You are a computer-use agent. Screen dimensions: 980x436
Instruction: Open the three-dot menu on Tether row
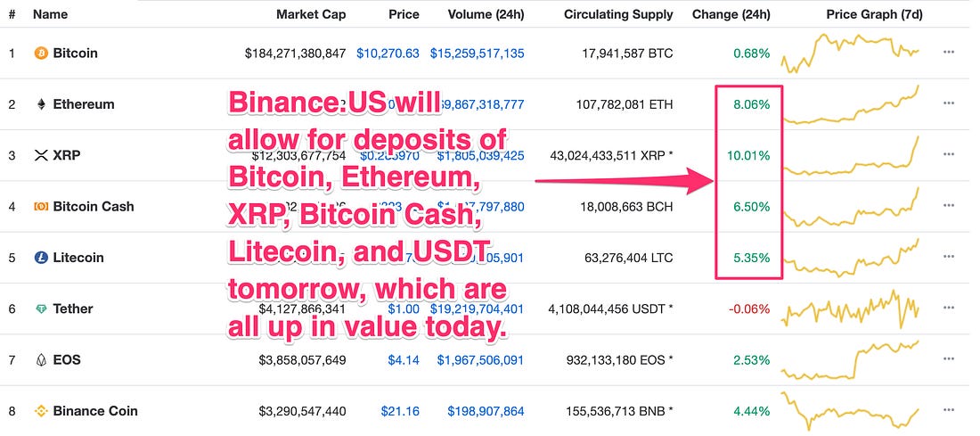[949, 308]
